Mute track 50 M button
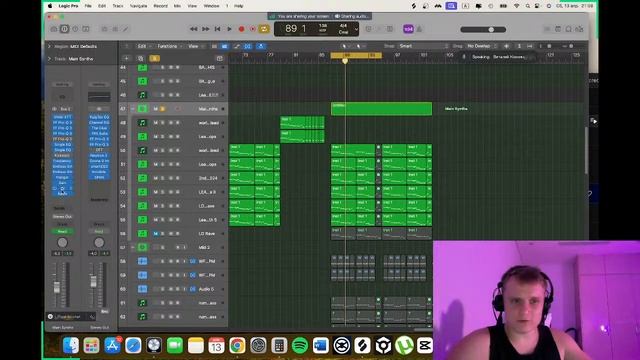 coord(156,151)
